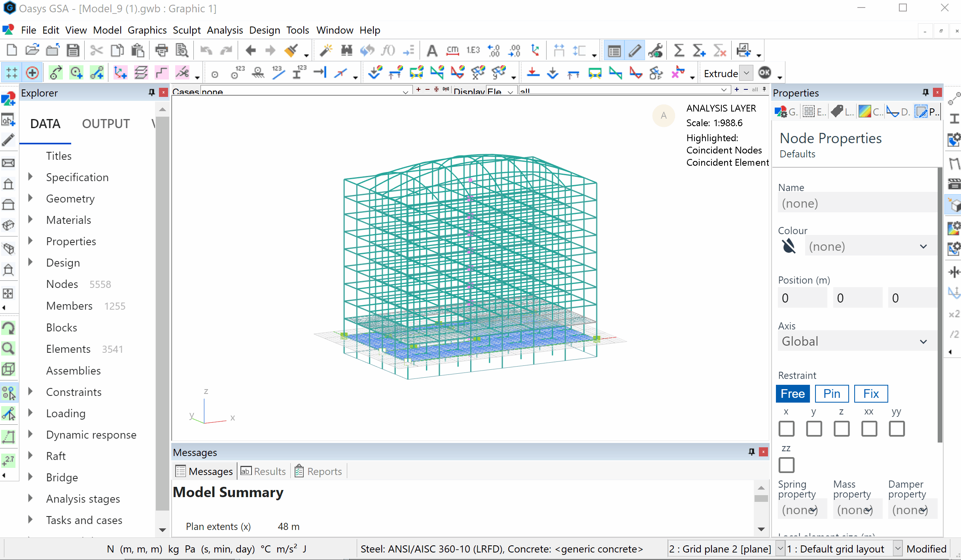
Task: Click the Print toolbar icon
Action: coord(161,51)
